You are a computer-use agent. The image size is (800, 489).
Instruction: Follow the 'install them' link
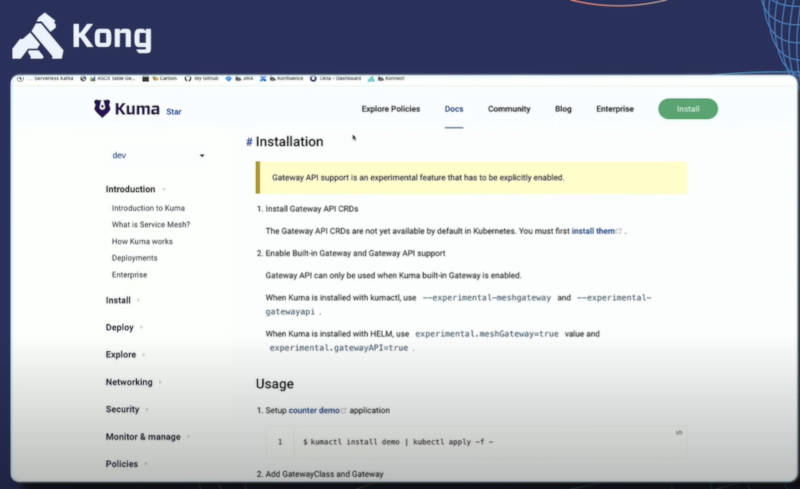593,231
